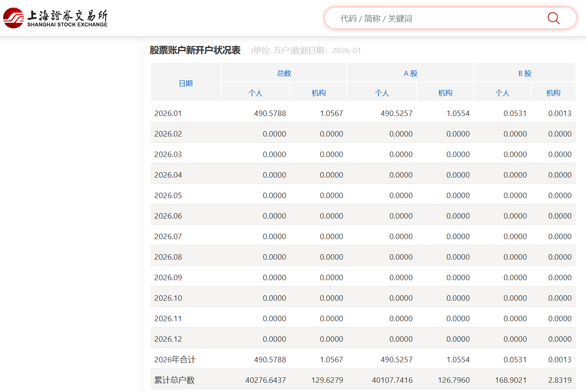The image size is (586, 392).
Task: Click the Shanghai Stock Exchange red logo
Action: [13, 18]
